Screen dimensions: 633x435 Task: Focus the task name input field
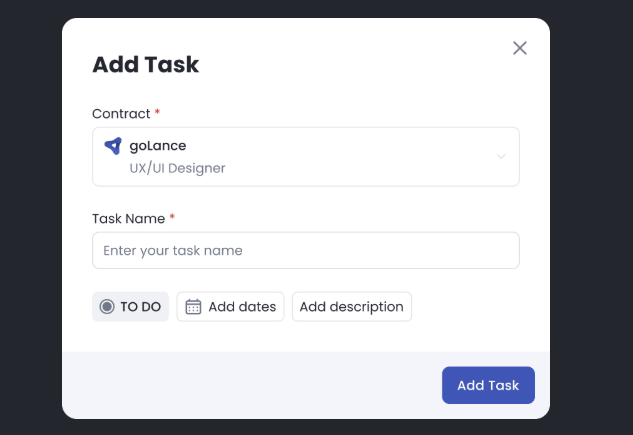[305, 250]
